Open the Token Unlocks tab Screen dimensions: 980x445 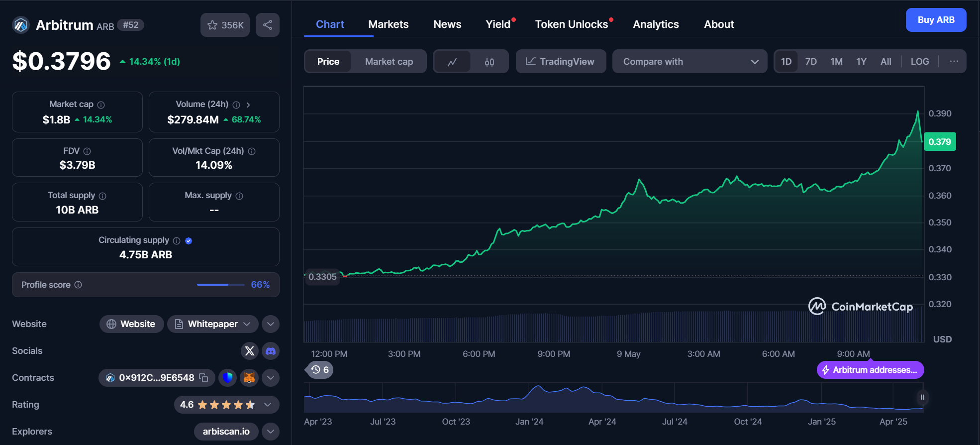571,24
